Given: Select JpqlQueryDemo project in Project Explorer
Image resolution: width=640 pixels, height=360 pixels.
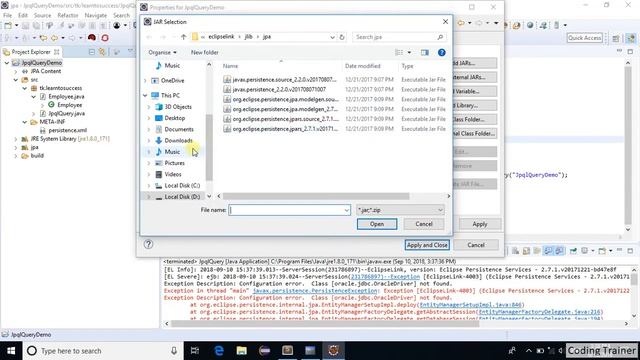Looking at the screenshot, I should [42, 63].
